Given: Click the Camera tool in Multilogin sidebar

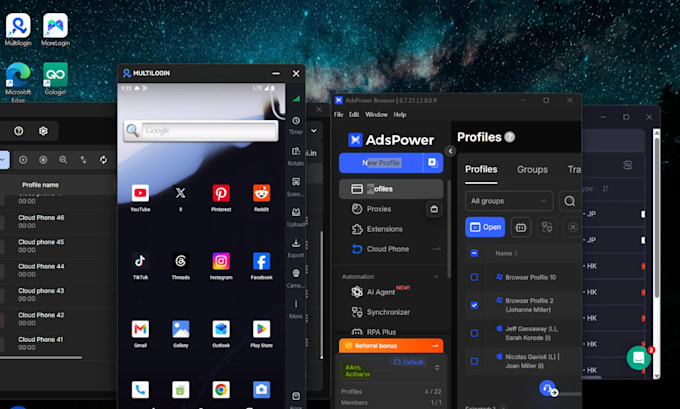Looking at the screenshot, I should click(x=296, y=278).
